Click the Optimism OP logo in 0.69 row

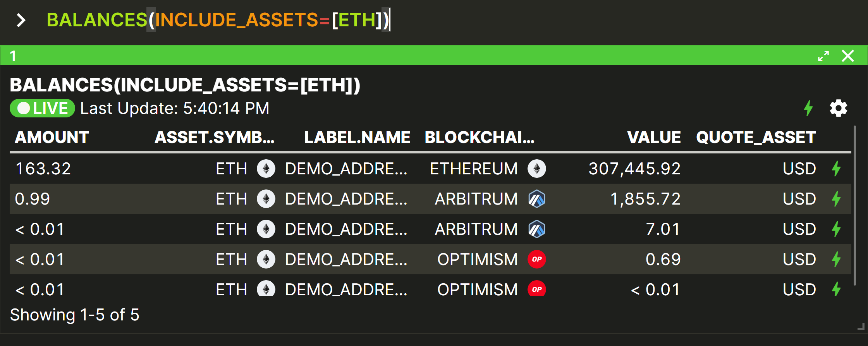pos(537,259)
